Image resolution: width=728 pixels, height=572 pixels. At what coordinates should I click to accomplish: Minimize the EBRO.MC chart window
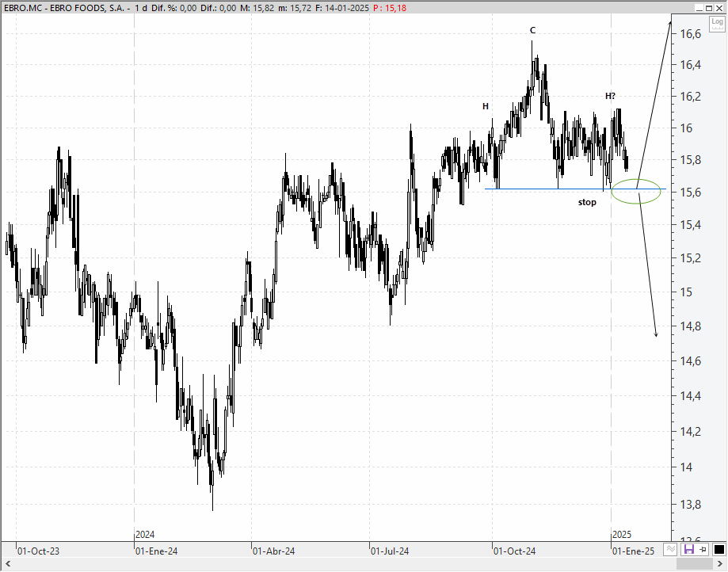tap(699, 8)
